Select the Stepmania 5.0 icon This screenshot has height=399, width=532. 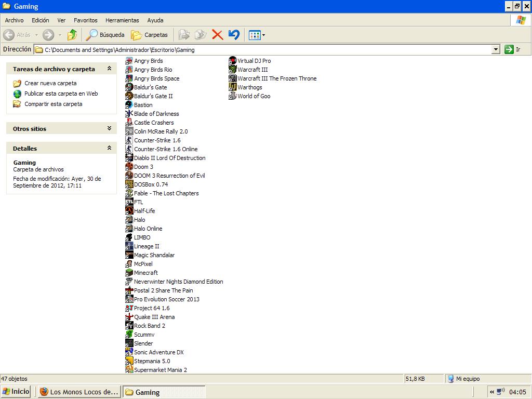(129, 361)
